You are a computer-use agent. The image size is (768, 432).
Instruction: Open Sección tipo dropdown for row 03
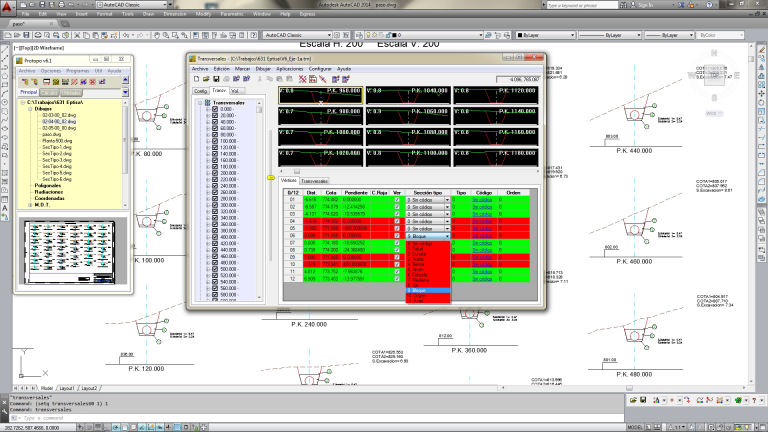pyautogui.click(x=447, y=214)
